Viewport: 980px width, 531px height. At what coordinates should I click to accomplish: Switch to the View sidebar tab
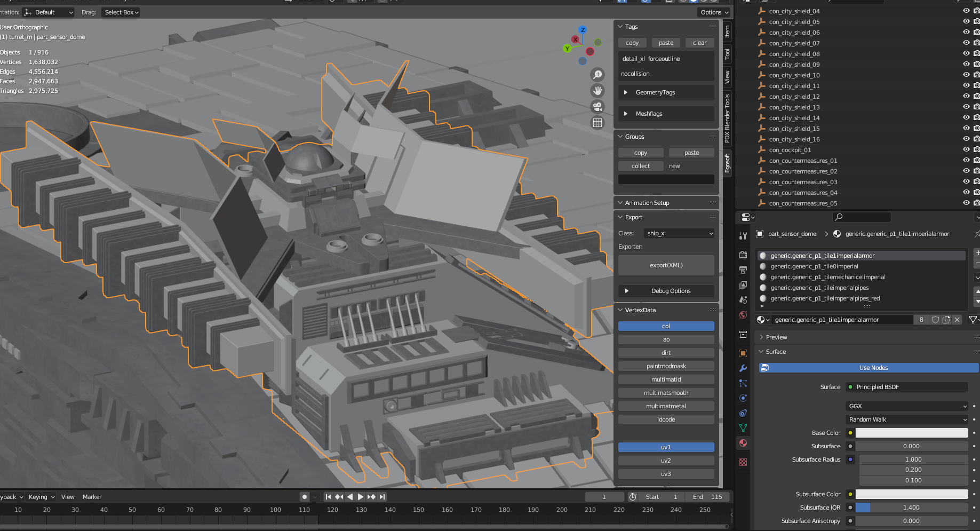coord(727,77)
